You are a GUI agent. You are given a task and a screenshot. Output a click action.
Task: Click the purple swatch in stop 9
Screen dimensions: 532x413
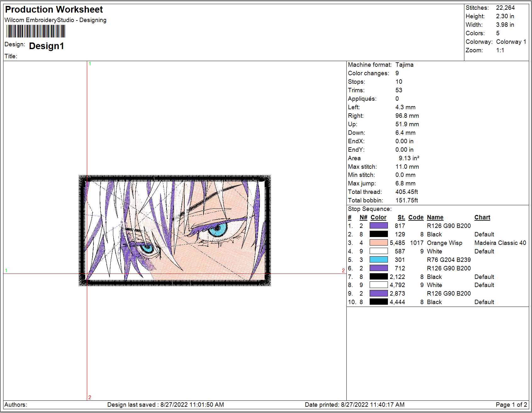click(x=378, y=293)
